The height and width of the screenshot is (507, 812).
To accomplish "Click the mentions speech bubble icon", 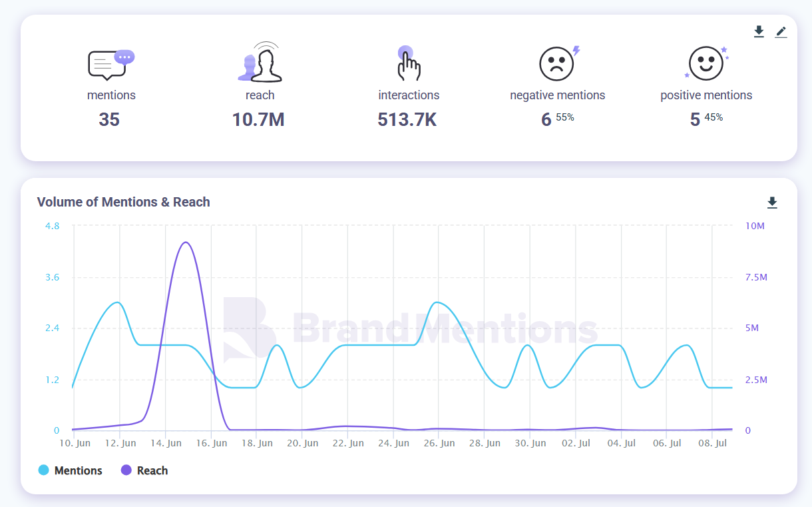I will coord(110,65).
